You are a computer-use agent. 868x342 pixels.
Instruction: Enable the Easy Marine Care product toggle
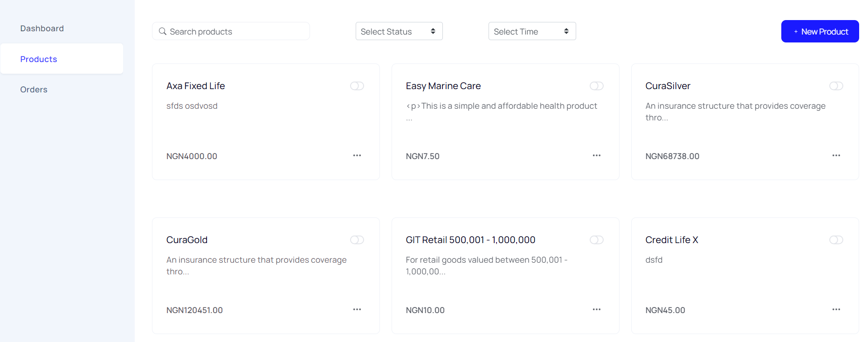[597, 86]
